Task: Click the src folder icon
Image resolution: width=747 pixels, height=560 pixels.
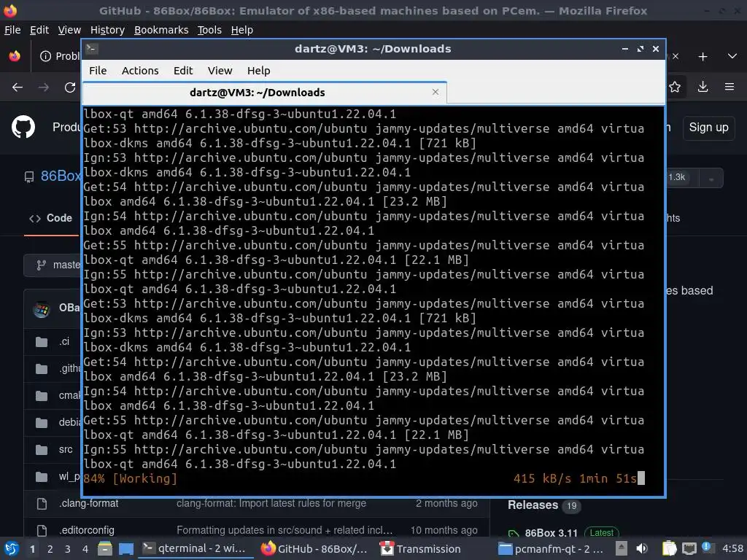Action: (42, 449)
